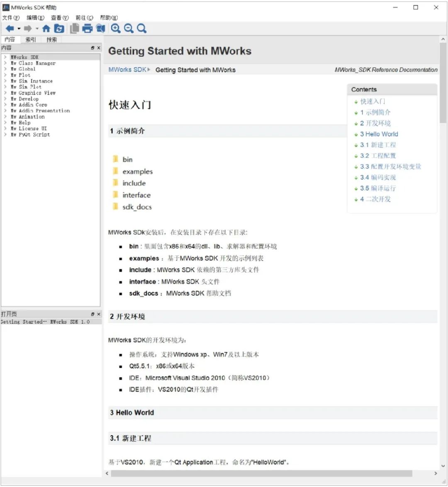Jump to 2 开发环境 contents link
Image resolution: width=448 pixels, height=487 pixels.
point(375,123)
